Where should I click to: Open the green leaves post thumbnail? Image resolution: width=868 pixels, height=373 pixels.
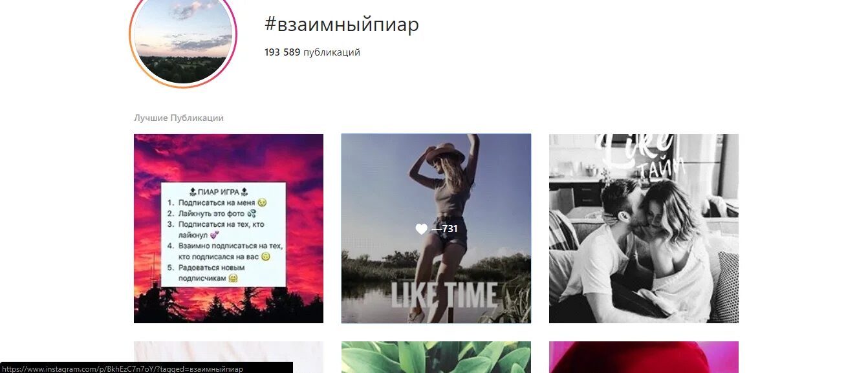436,357
